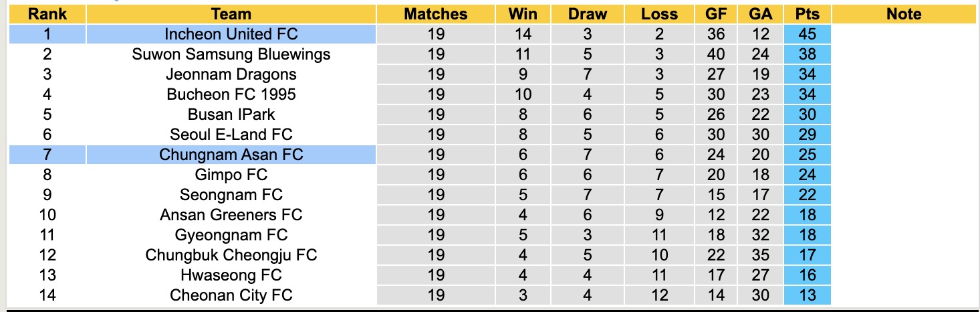
Task: Click the Loss column header
Action: [x=659, y=14]
